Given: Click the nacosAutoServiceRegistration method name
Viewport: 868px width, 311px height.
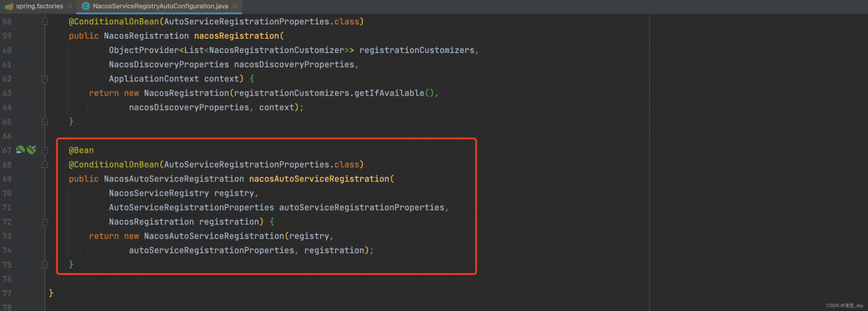Looking at the screenshot, I should pyautogui.click(x=319, y=179).
